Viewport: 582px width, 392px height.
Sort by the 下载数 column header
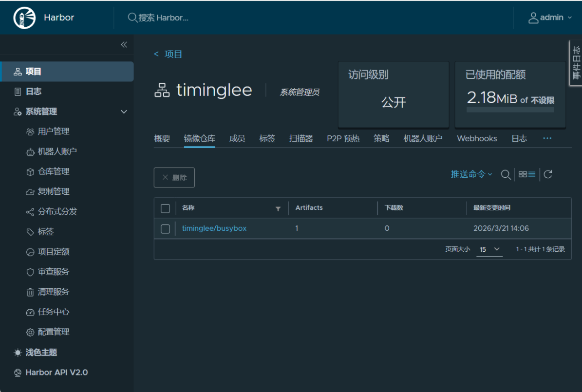(394, 208)
